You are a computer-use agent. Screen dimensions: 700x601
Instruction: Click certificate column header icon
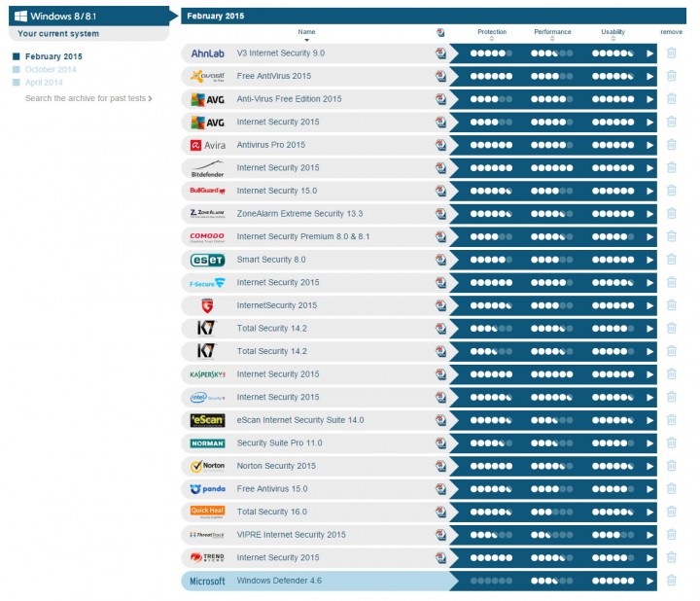(440, 32)
